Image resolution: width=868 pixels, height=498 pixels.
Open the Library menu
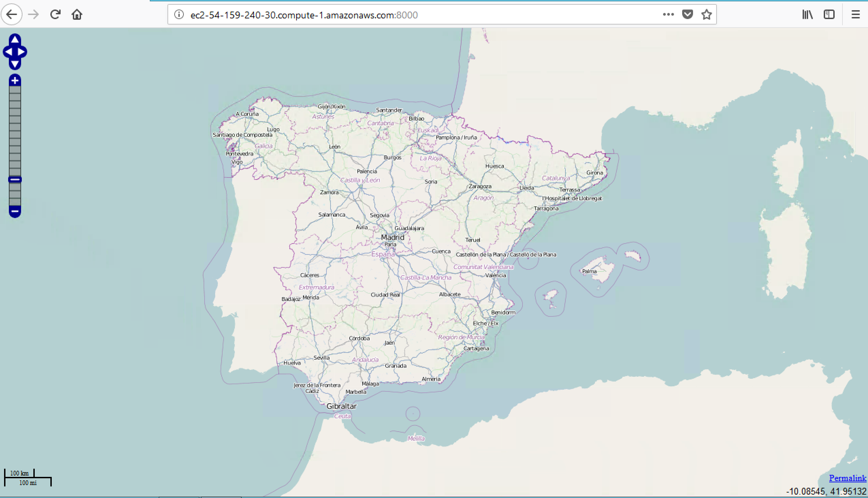807,15
